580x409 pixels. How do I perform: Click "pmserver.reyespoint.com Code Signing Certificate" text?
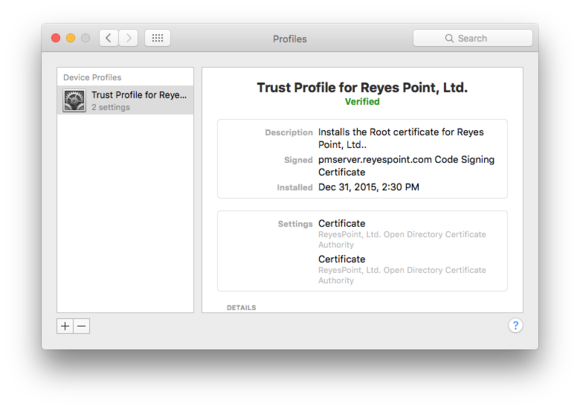coord(406,166)
